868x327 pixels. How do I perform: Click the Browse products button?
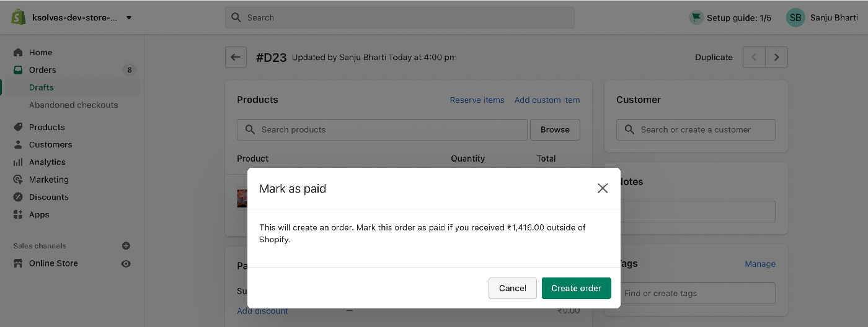(555, 129)
